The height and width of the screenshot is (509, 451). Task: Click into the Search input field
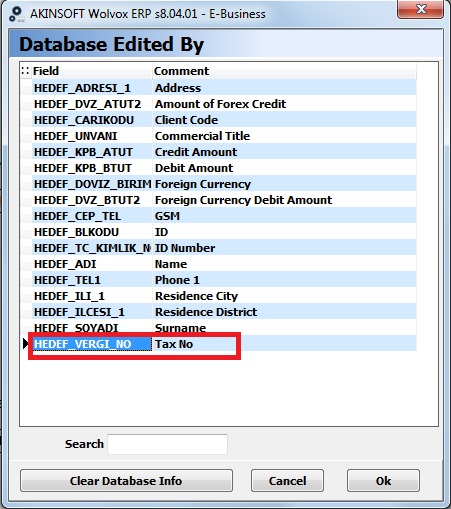(168, 444)
